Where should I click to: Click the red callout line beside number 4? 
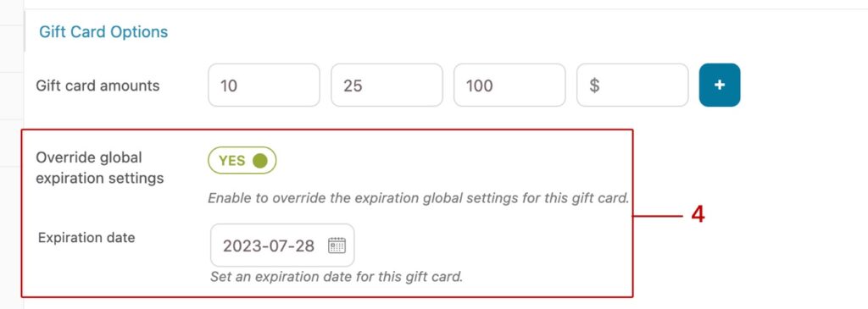[658, 217]
